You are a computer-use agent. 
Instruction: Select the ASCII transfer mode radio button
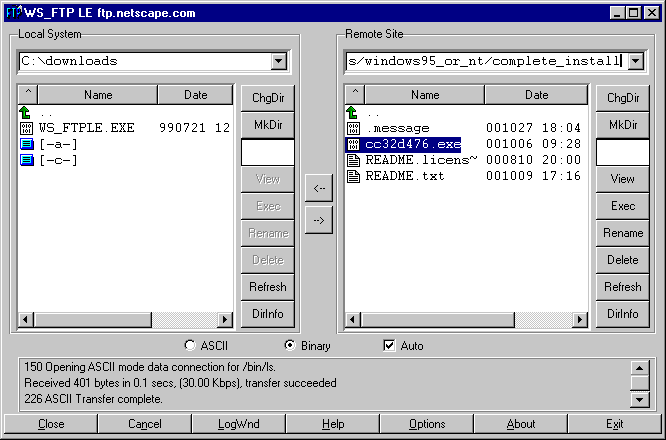[190, 345]
